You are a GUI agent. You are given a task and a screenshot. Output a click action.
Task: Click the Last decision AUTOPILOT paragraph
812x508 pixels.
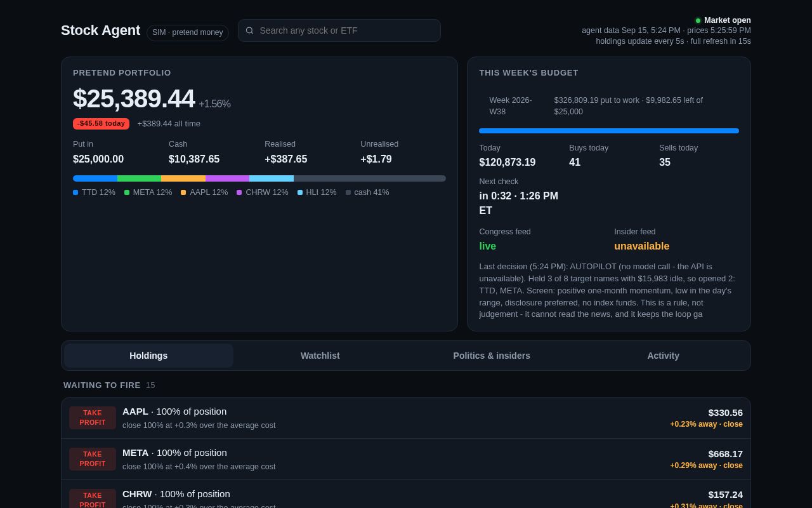point(608,290)
